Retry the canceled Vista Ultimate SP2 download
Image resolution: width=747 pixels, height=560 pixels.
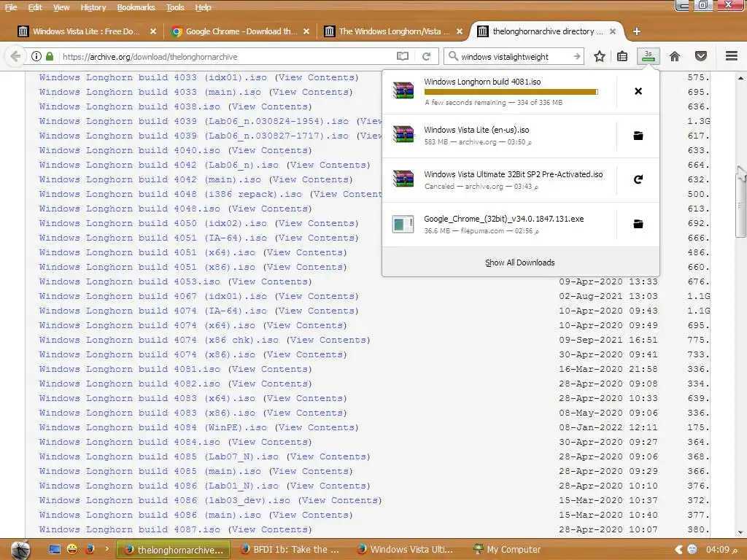(x=638, y=179)
